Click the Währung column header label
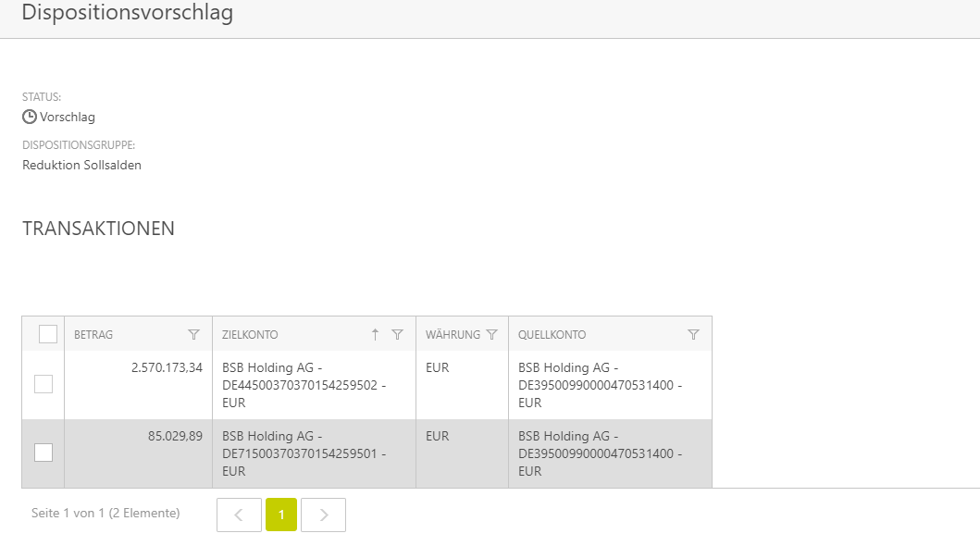This screenshot has height=546, width=980. 453,335
